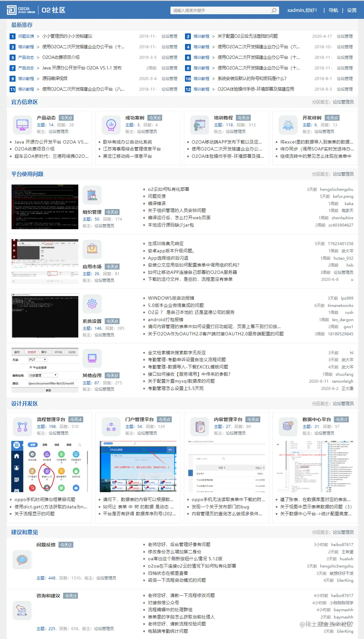Open post 编译运行后，怎么打开web页面
364x639 pixels.
(x=179, y=218)
